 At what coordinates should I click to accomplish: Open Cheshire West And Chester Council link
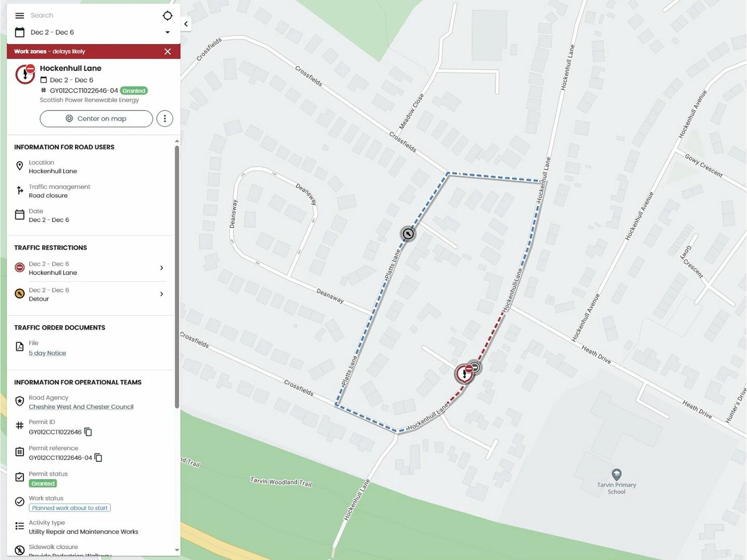(x=81, y=407)
